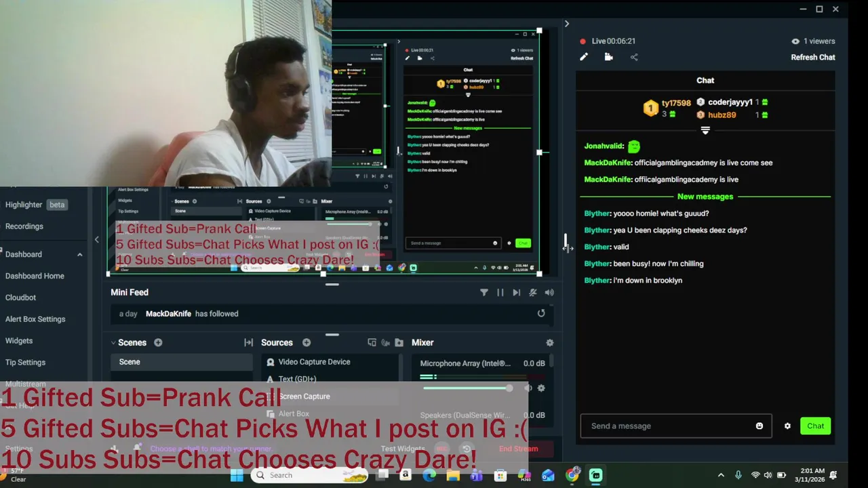Image resolution: width=868 pixels, height=488 pixels.
Task: Add a source folder
Action: pos(399,342)
